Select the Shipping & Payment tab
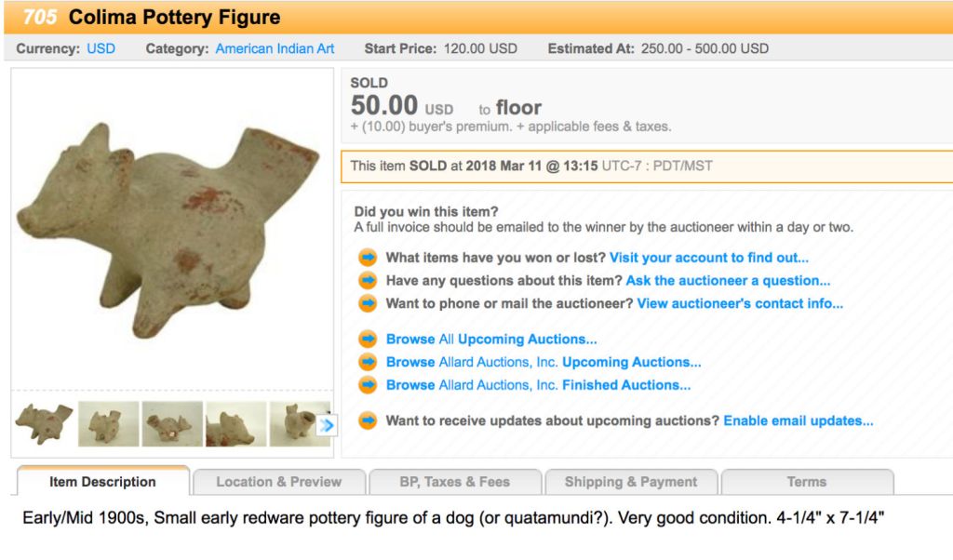Image resolution: width=953 pixels, height=560 pixels. coord(630,482)
